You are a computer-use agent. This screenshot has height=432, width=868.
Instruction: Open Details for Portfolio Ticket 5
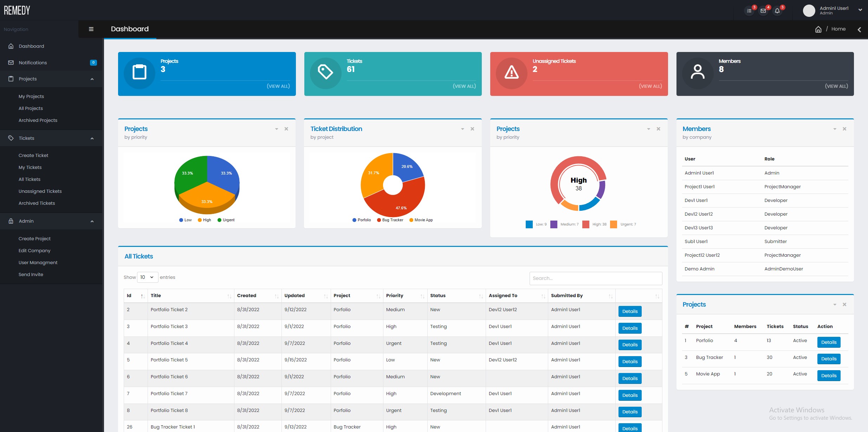pyautogui.click(x=630, y=362)
